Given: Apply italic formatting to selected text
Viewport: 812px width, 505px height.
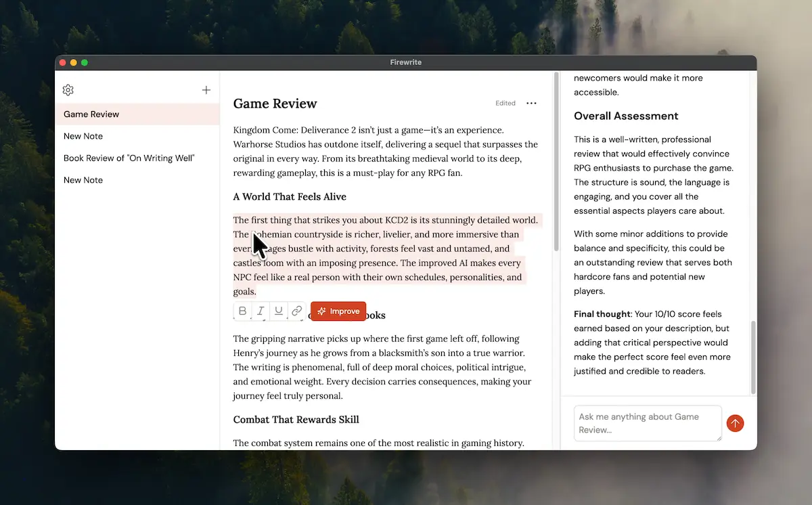Looking at the screenshot, I should pos(261,311).
